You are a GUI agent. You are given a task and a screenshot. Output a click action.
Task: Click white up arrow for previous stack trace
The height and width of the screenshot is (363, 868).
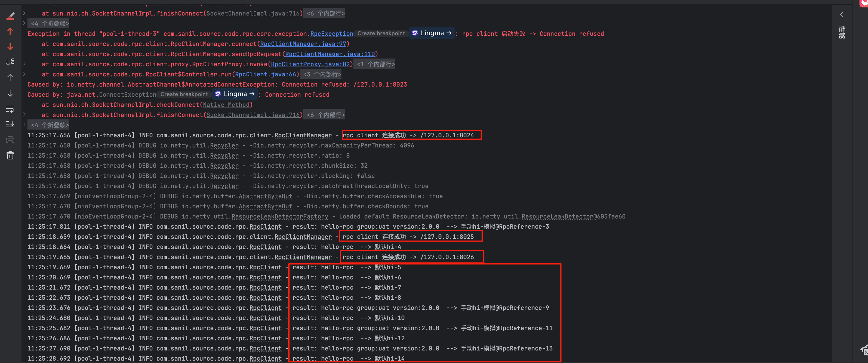pos(10,78)
